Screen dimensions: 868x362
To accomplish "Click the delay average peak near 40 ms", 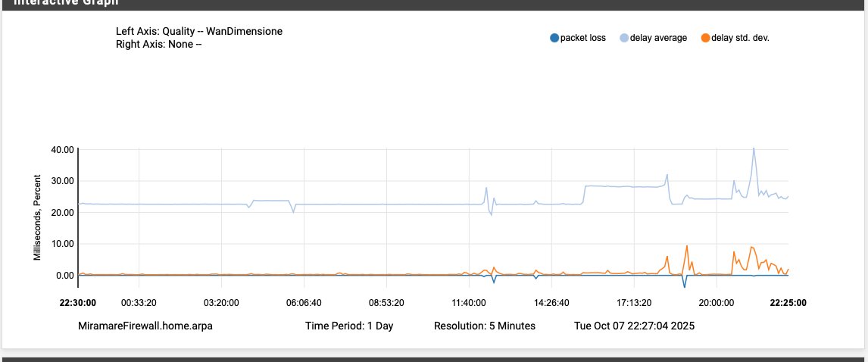I will 754,148.
